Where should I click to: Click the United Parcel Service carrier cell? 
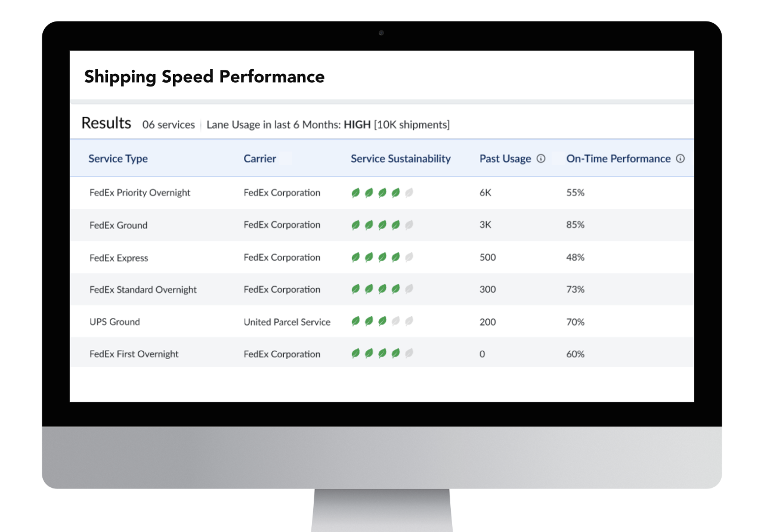287,321
